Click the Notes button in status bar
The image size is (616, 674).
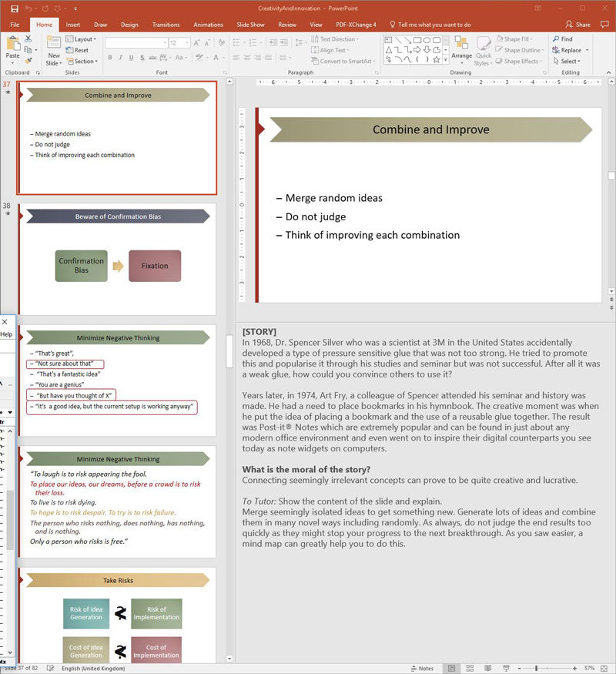click(x=422, y=668)
